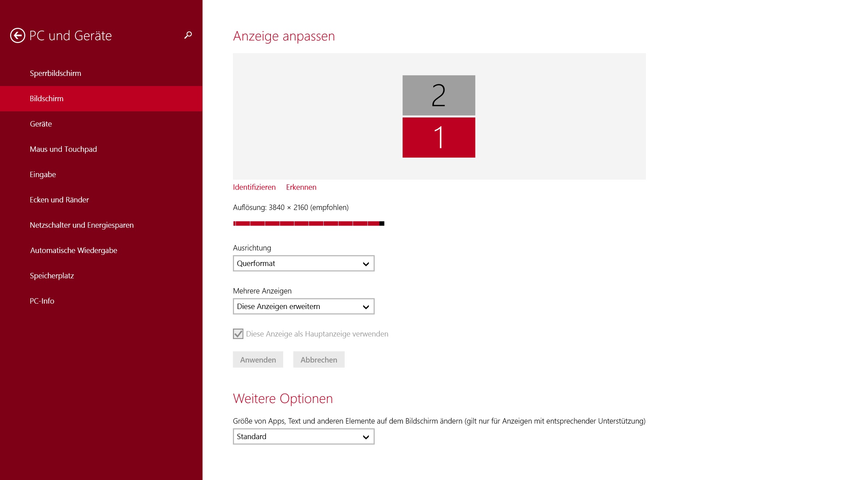Open Eingabe settings page
The image size is (868, 480).
[43, 175]
